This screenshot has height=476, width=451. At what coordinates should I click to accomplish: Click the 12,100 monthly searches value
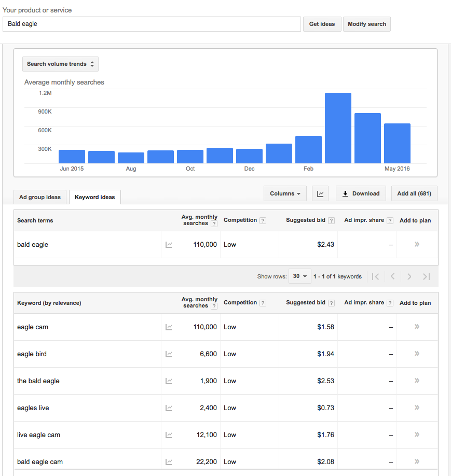(x=207, y=435)
